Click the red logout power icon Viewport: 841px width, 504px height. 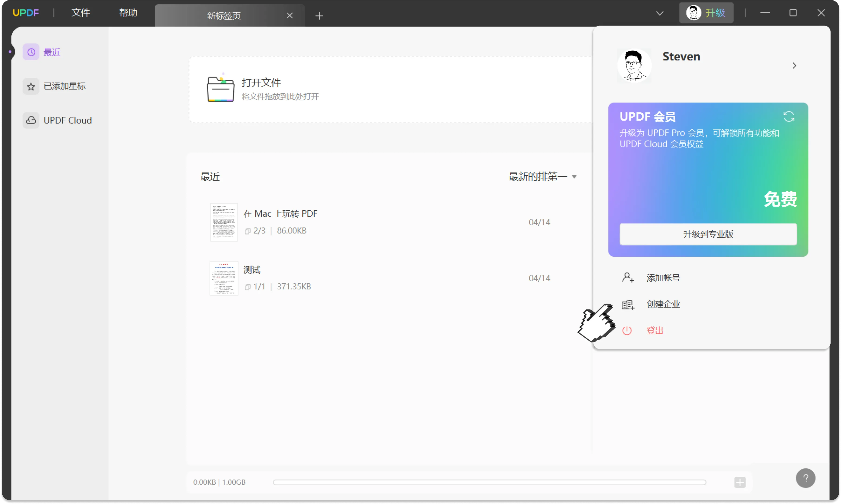point(627,330)
